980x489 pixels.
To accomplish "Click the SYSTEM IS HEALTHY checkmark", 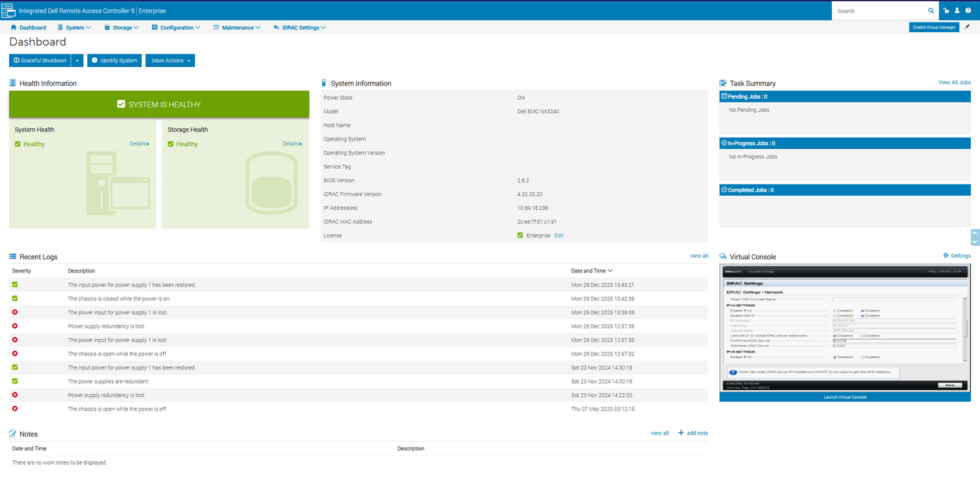I will [121, 104].
